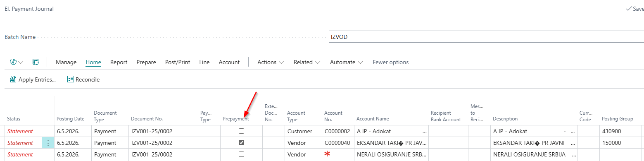Expand the Automate dropdown menu
This screenshot has width=644, height=161.
click(x=346, y=62)
